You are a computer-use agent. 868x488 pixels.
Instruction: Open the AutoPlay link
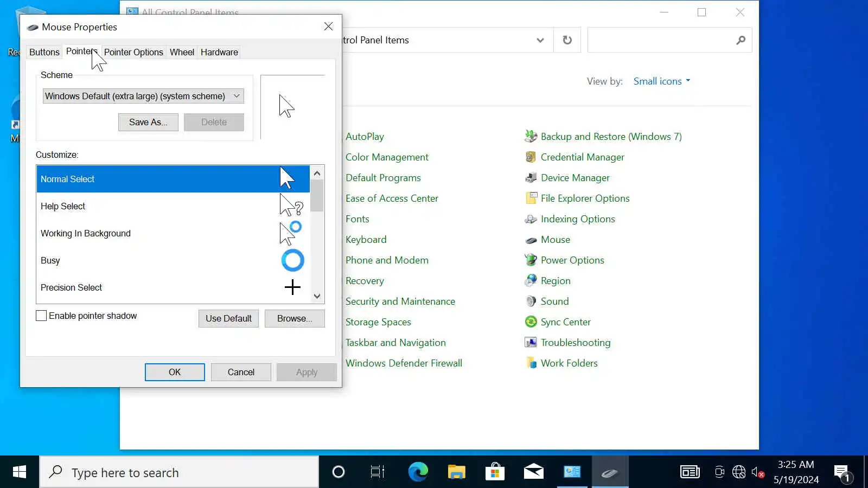point(365,137)
